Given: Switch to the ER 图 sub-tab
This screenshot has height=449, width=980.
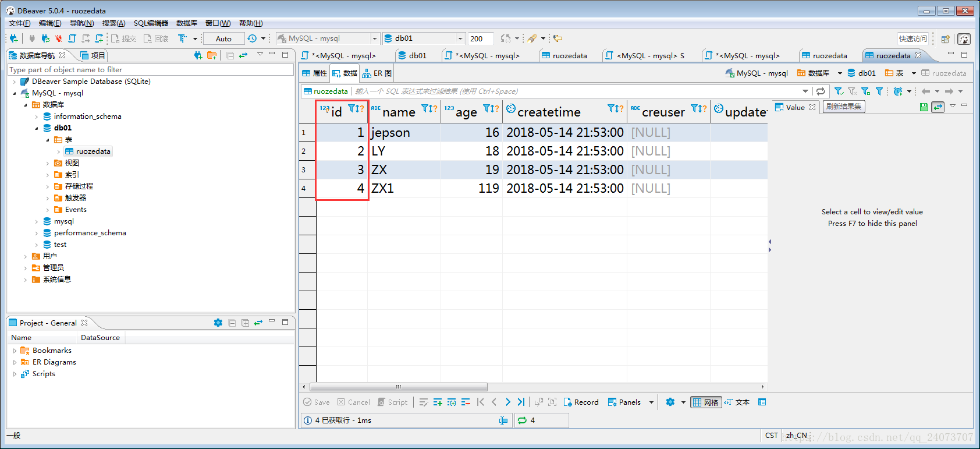Looking at the screenshot, I should click(x=377, y=73).
